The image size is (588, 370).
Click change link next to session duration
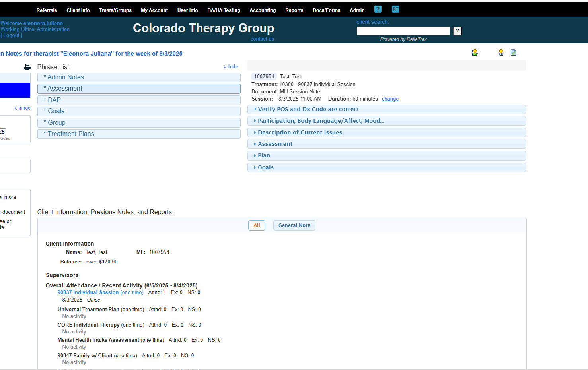point(390,99)
